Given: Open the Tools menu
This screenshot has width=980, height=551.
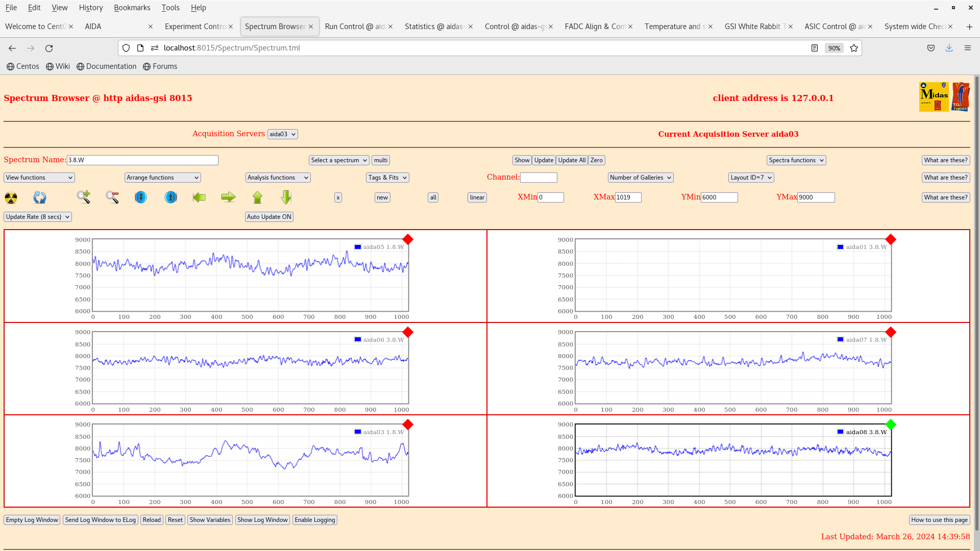Looking at the screenshot, I should 170,8.
